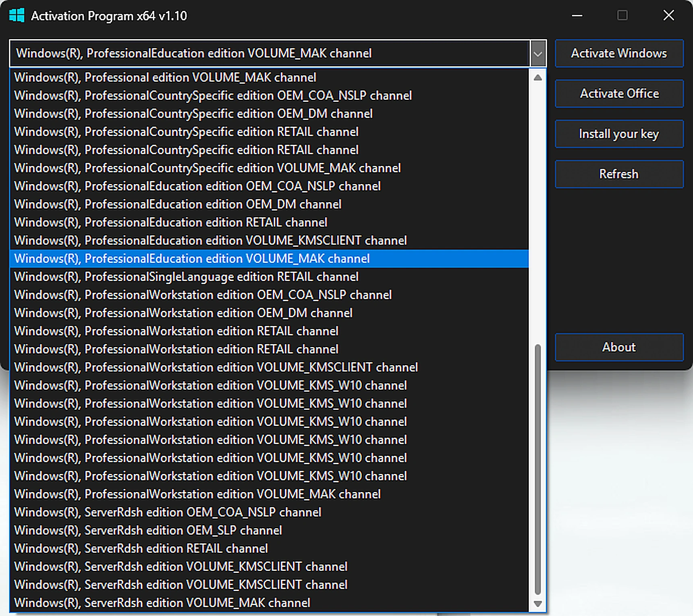The image size is (693, 616).
Task: Choose ProfessionalWorkstation edition OEM_COA_NSLP channel
Action: point(269,295)
